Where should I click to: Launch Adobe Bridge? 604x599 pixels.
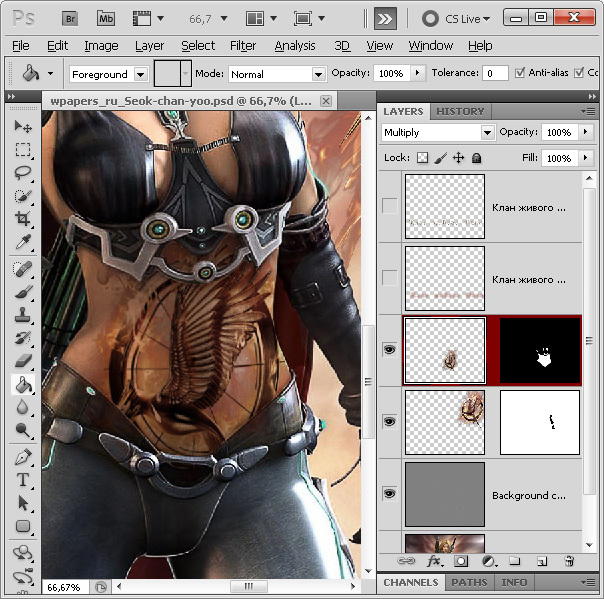[70, 18]
